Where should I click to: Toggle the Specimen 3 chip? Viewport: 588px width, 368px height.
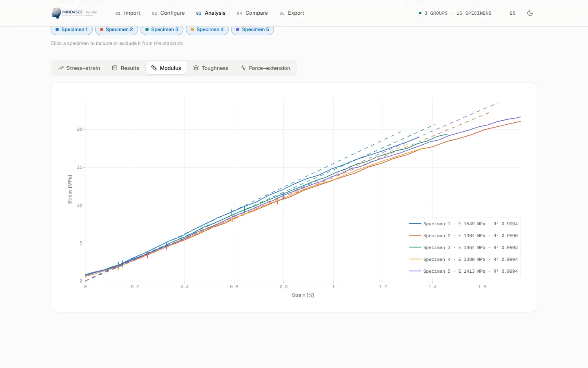[x=162, y=29]
